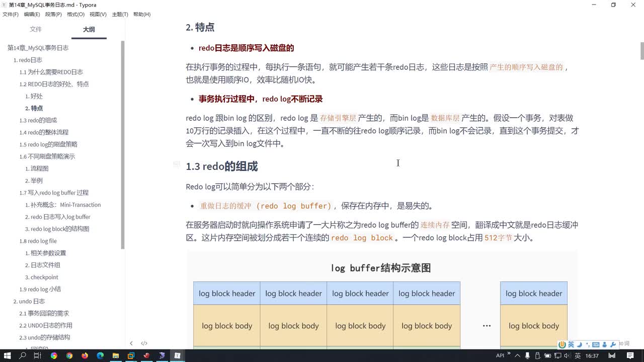Open the 帮助(H) menu

pos(142,14)
